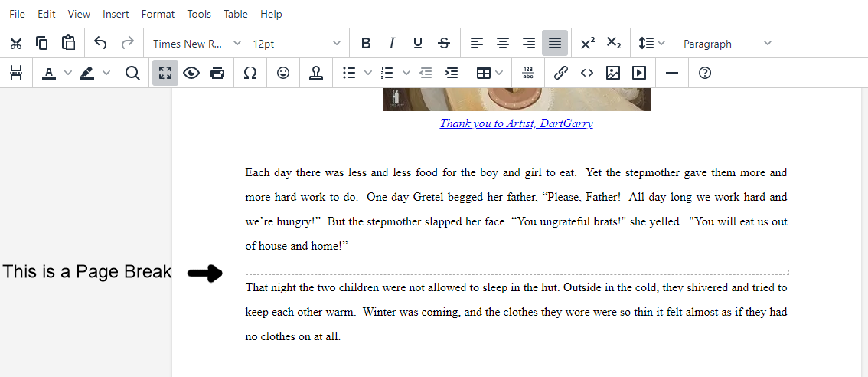
Task: Apply superscript formatting
Action: 587,43
